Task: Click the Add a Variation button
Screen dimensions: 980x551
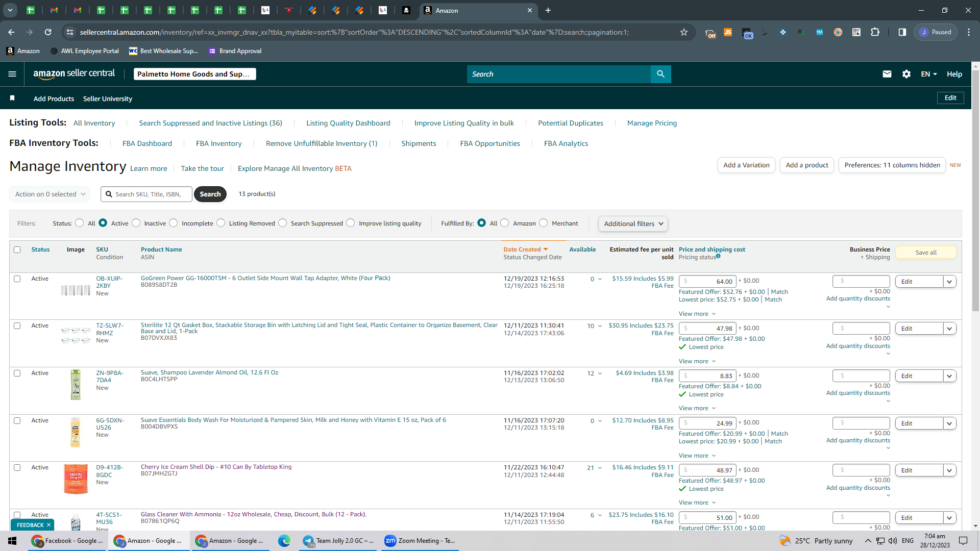Action: [746, 165]
